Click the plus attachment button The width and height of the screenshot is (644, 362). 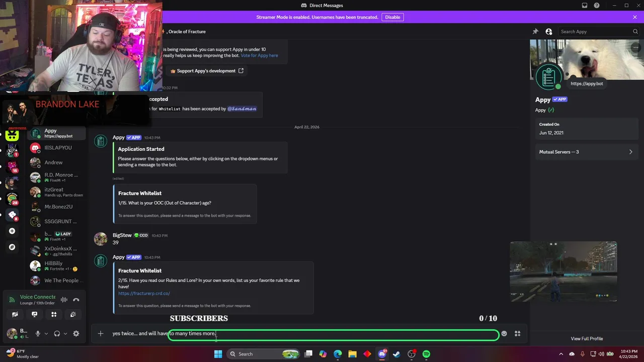click(x=101, y=333)
